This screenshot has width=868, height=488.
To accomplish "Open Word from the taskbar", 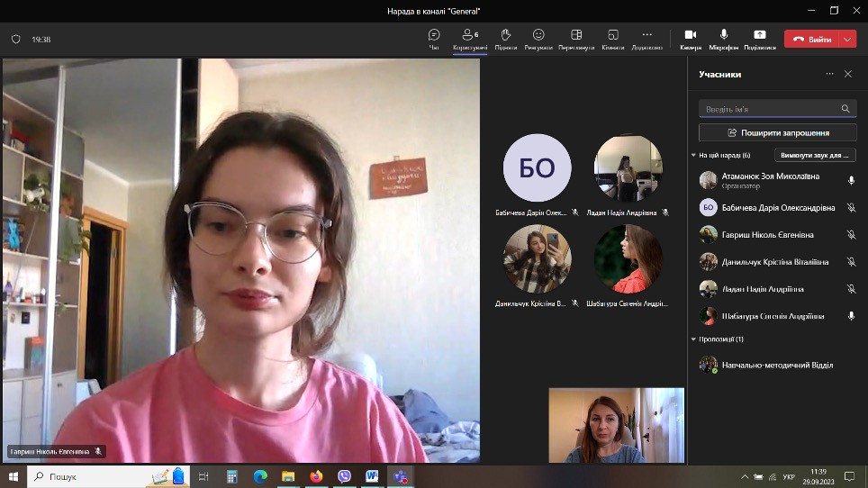I will tap(372, 476).
